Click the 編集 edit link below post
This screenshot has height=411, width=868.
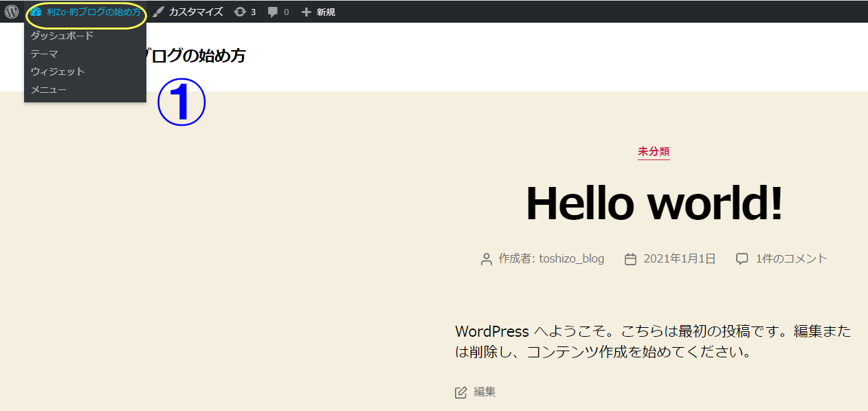(x=484, y=392)
